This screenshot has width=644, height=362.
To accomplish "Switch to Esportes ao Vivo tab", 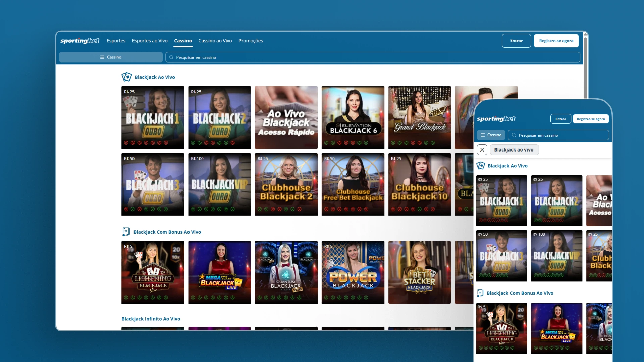I will click(x=150, y=41).
